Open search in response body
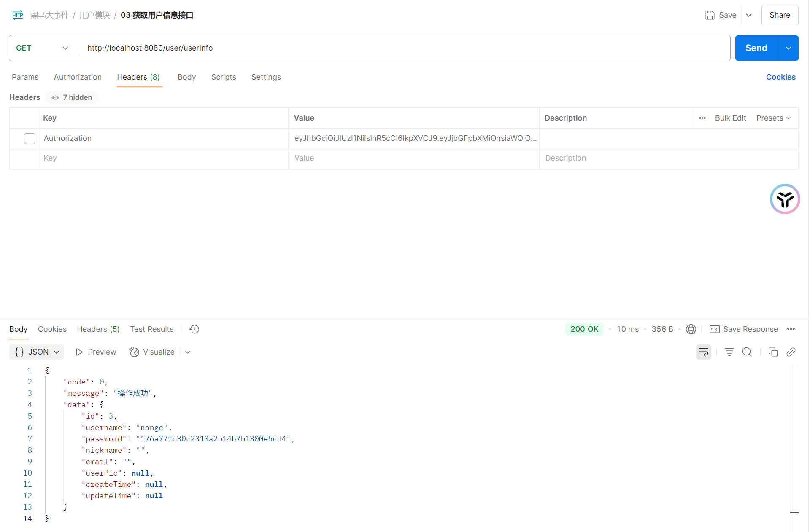Screen dimensions: 810x532 [747, 352]
